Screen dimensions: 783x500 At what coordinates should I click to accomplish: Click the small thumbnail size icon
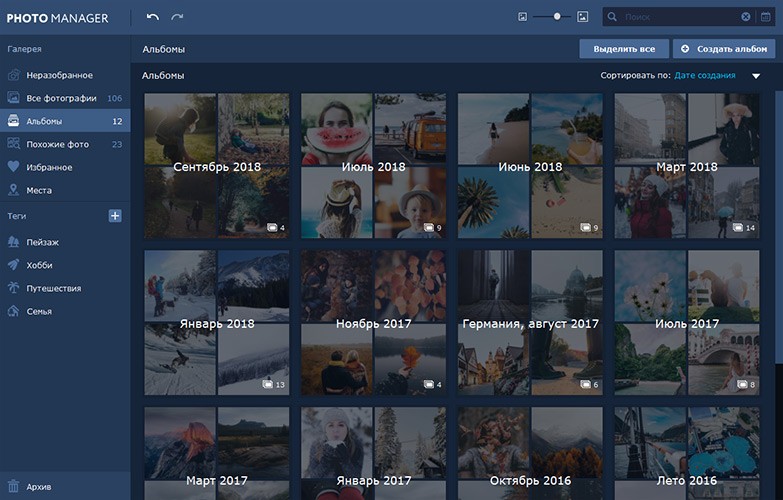[x=522, y=17]
